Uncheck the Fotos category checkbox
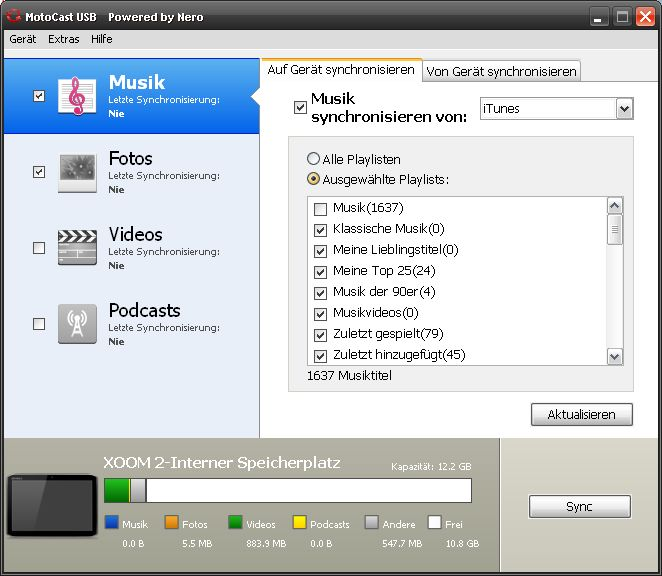Screen dimensions: 662x576 [39, 172]
